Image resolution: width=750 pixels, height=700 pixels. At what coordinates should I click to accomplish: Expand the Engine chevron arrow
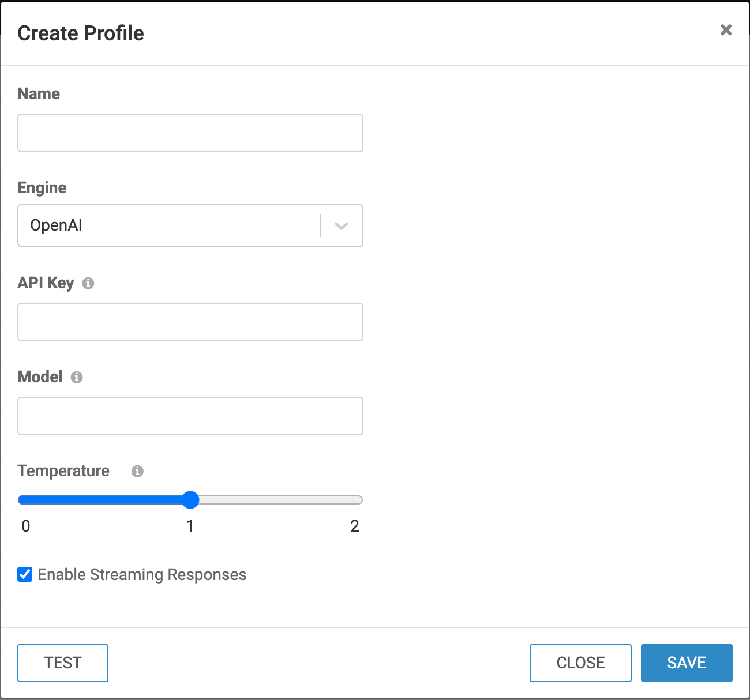(342, 225)
